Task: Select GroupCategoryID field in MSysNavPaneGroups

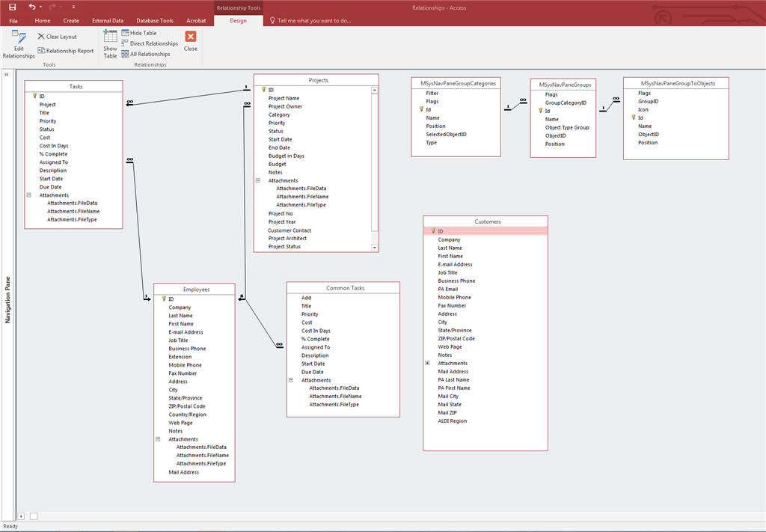Action: pos(566,103)
